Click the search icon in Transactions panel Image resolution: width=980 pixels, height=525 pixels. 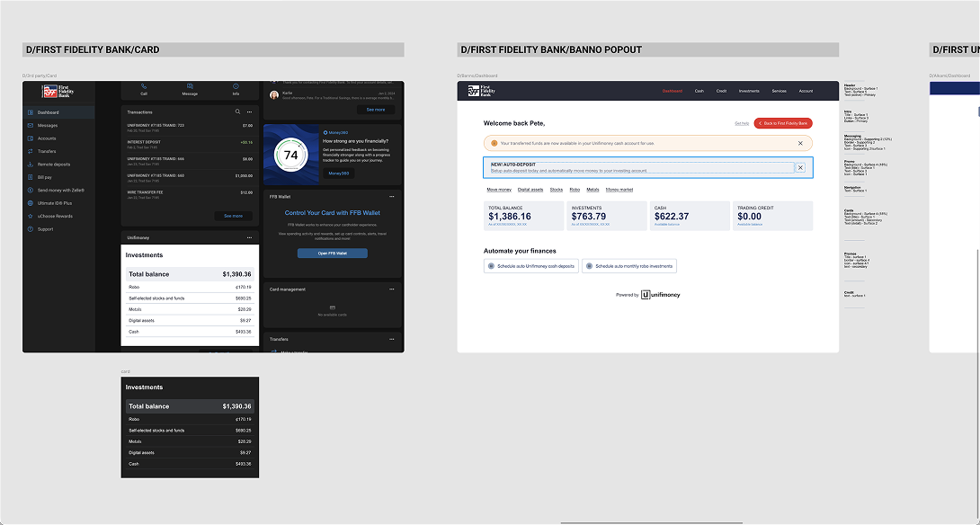tap(237, 111)
